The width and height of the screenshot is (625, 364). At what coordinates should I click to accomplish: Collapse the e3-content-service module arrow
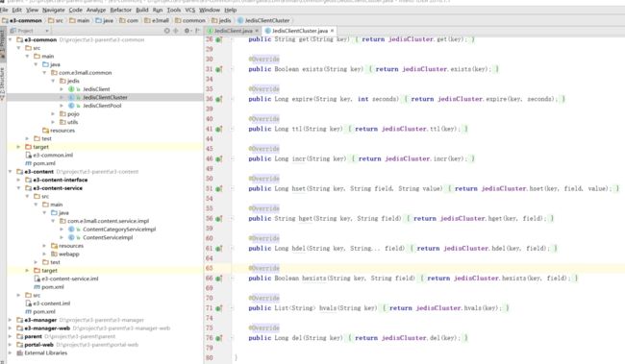18,188
